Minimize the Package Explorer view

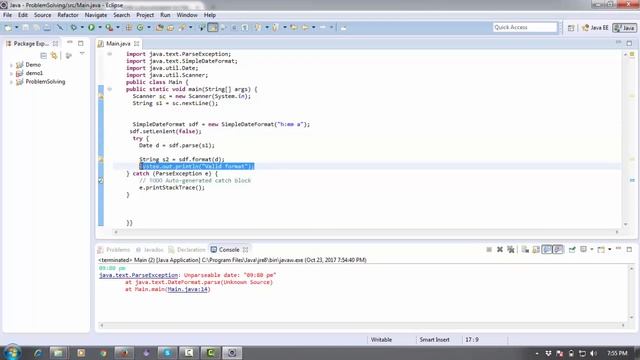pos(70,43)
